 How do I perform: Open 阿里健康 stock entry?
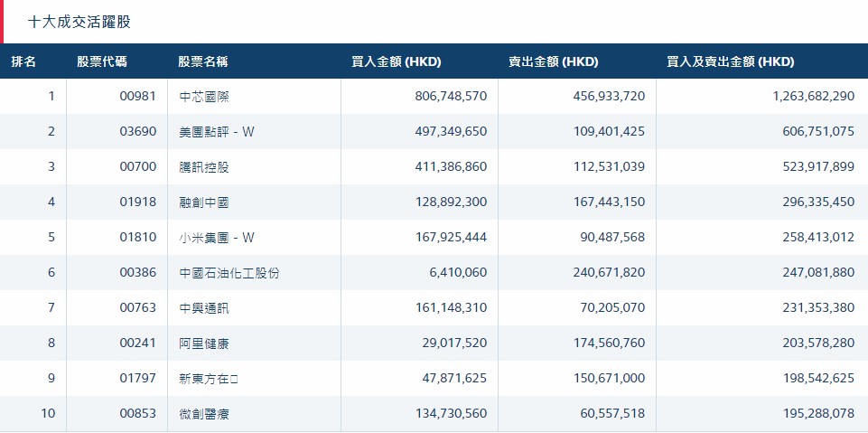tap(204, 344)
